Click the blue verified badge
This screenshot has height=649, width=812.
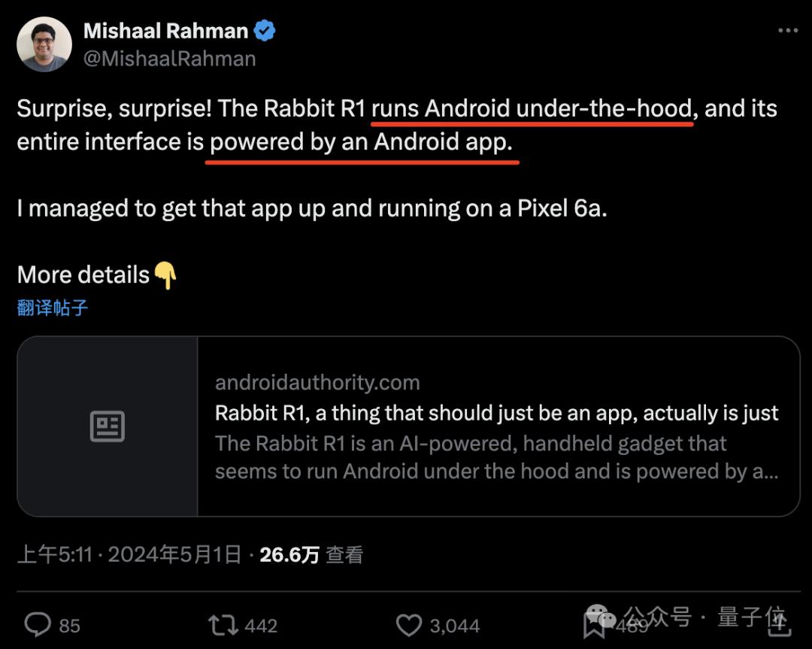(x=264, y=29)
